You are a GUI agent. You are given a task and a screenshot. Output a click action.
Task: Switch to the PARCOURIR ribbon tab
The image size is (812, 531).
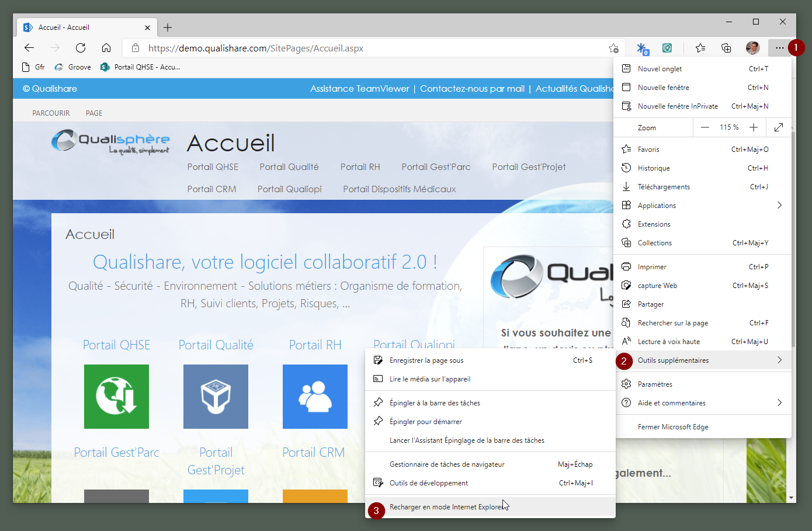51,113
